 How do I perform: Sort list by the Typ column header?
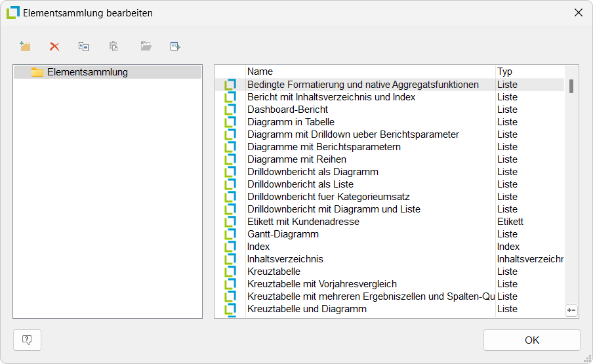[529, 71]
